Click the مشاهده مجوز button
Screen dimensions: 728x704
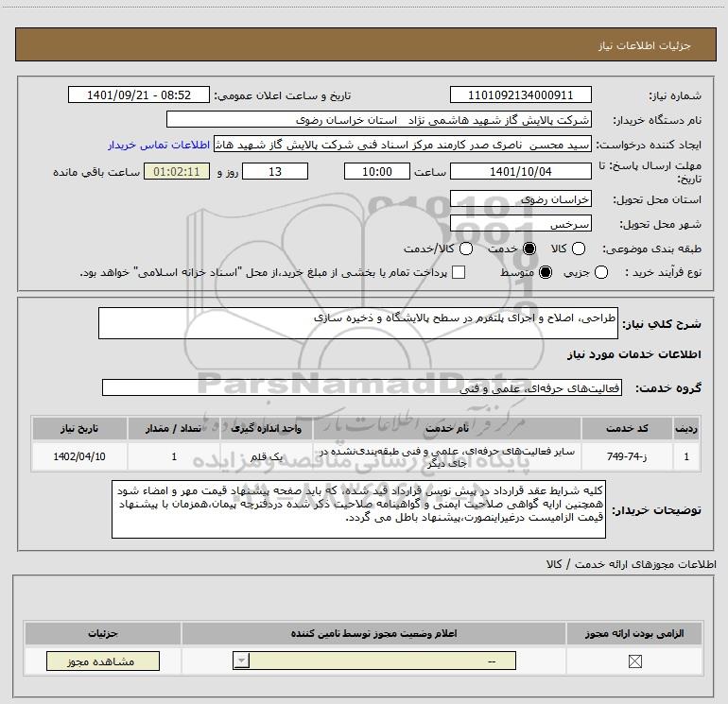pyautogui.click(x=103, y=661)
